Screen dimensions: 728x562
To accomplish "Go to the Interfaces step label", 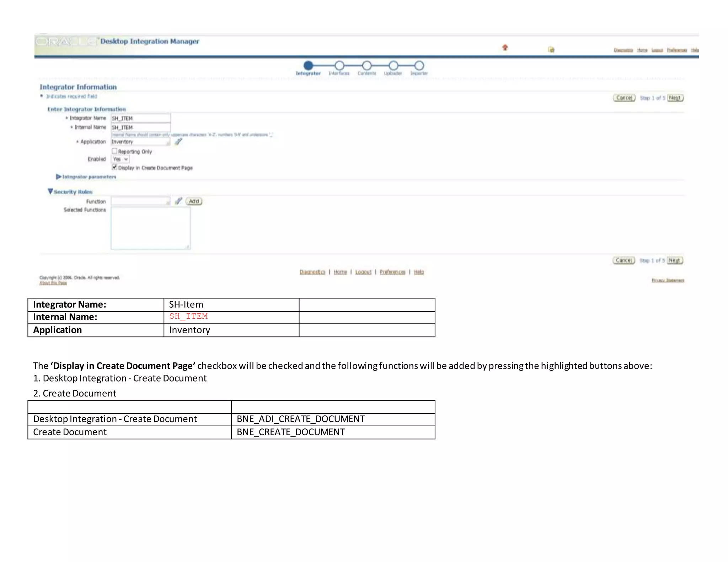I will click(339, 74).
